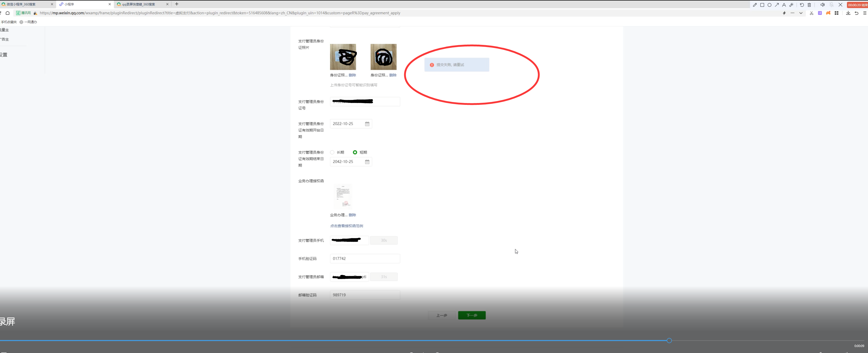Open the browser translate extension
868x353 pixels.
[x=820, y=13]
